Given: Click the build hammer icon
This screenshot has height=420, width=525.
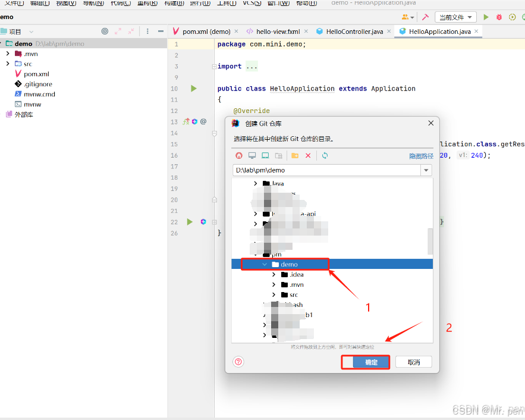Looking at the screenshot, I should point(425,17).
